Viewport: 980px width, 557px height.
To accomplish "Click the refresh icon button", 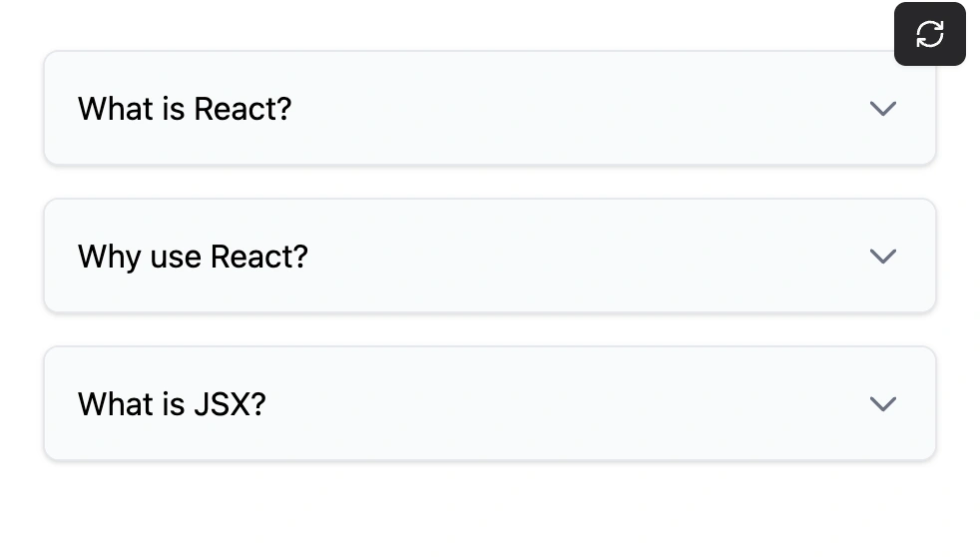I will (x=929, y=34).
